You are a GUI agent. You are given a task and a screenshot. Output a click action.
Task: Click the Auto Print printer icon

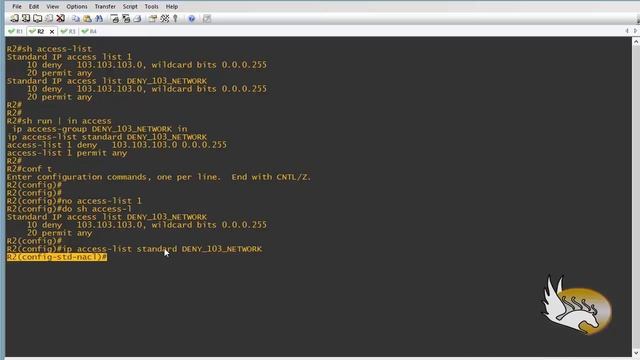pos(138,18)
